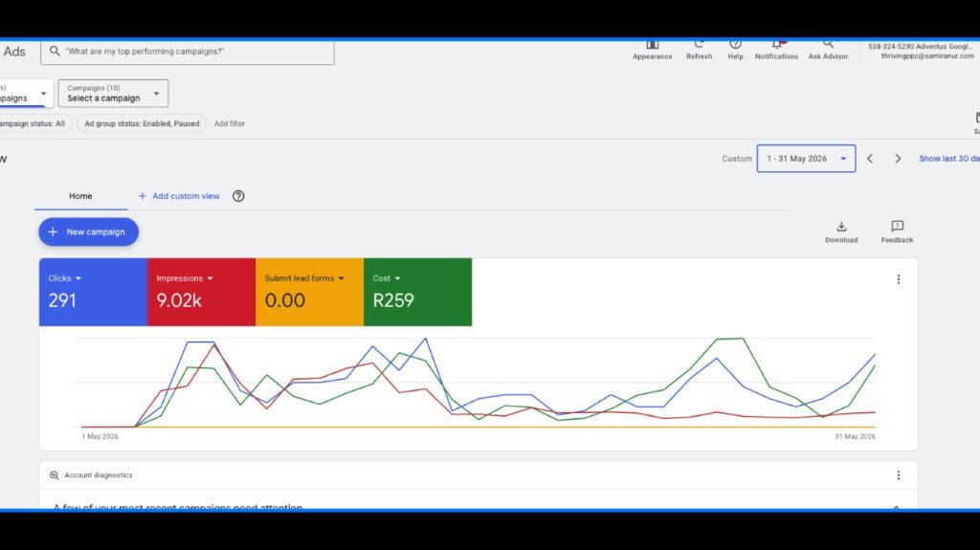Click the R259 cost value
The width and height of the screenshot is (980, 550).
pos(393,300)
